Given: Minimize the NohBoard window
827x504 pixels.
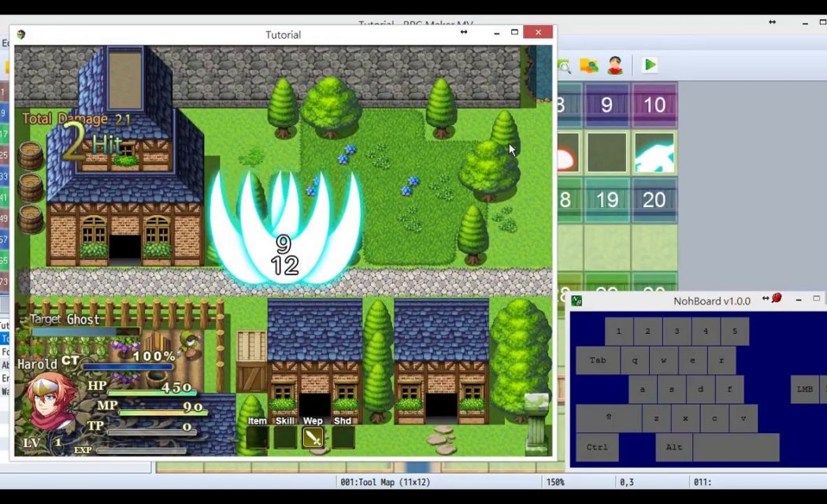Looking at the screenshot, I should point(799,299).
